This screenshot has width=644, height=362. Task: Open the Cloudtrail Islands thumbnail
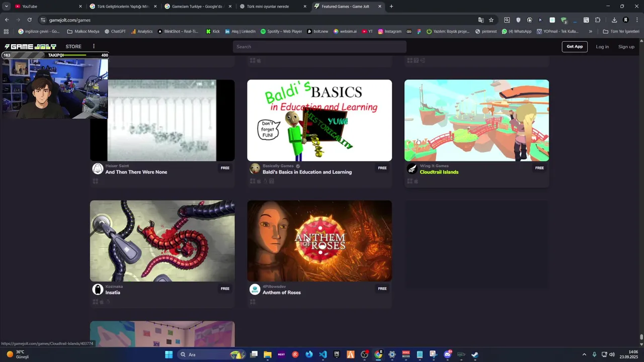pos(476,120)
